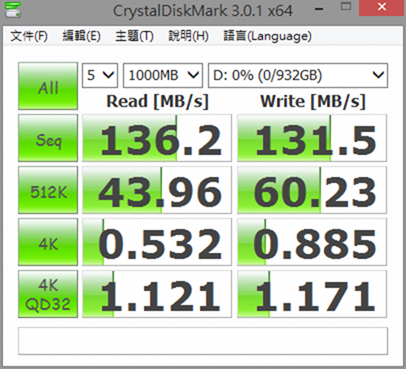This screenshot has width=406, height=369.
Task: Open the 語言(Language) menu
Action: pyautogui.click(x=267, y=36)
